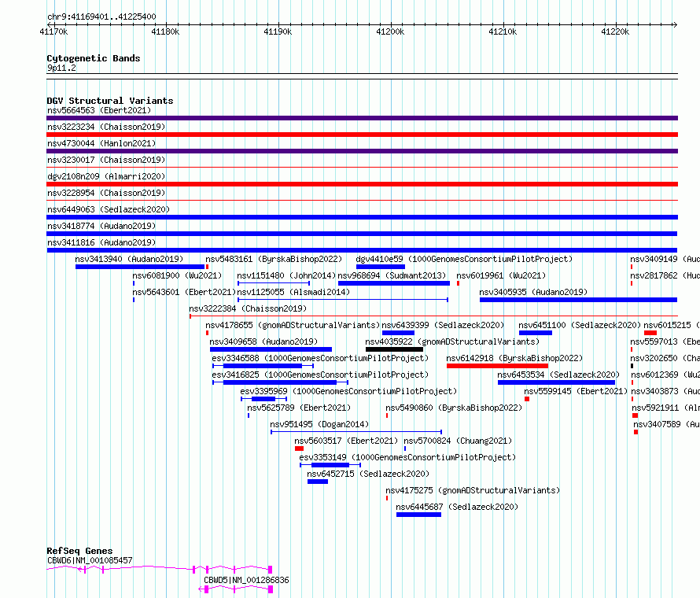Select the red nsv6142918 (ByrskaBishop2022) bar

coord(497,366)
